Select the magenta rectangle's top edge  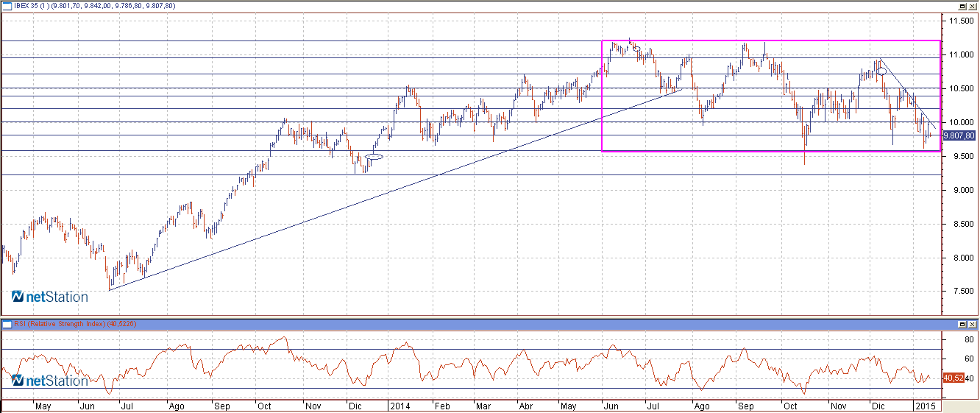click(771, 40)
